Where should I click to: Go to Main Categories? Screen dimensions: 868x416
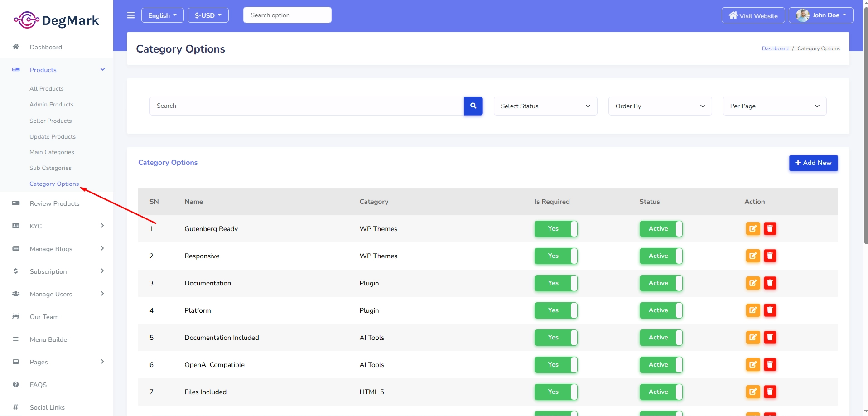pos(52,152)
